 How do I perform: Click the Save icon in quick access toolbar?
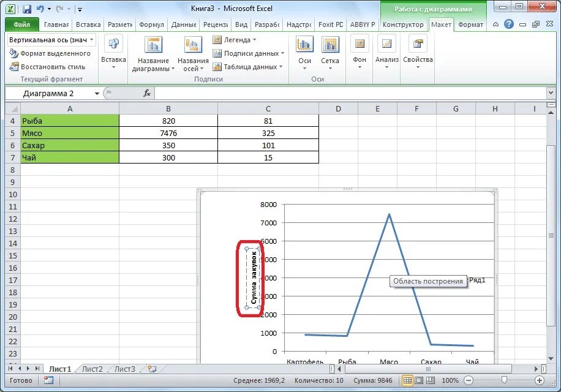click(26, 9)
